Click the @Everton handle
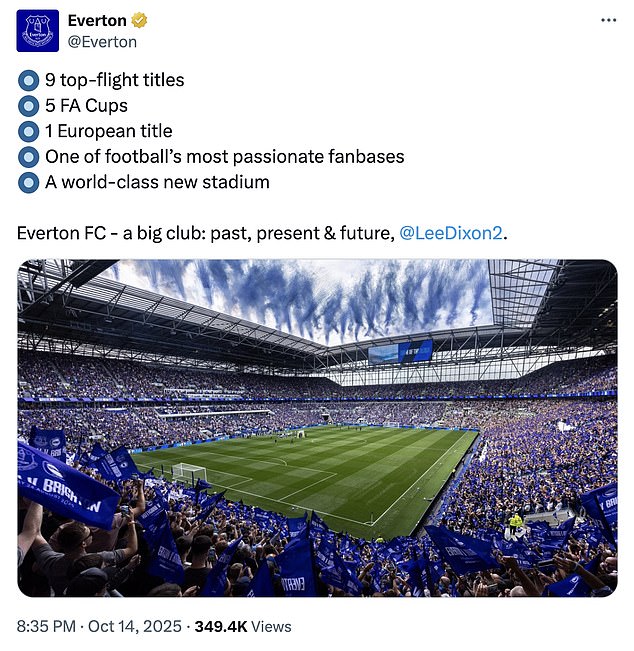 (102, 42)
